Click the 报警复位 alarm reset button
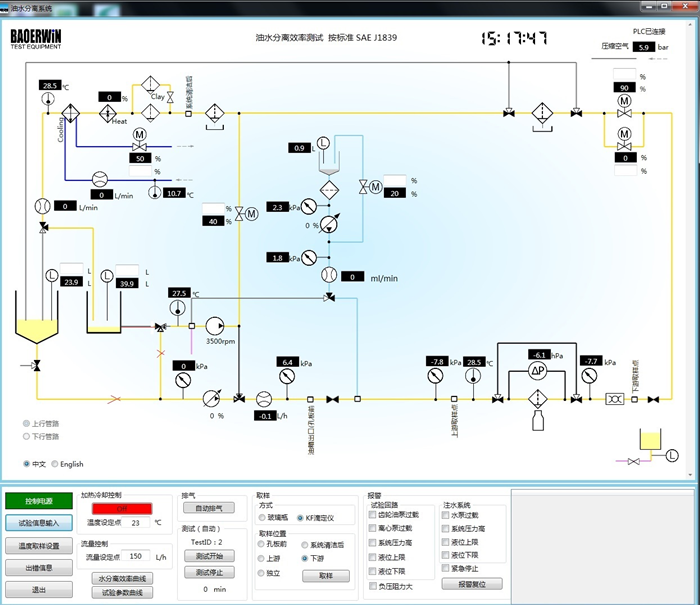This screenshot has height=605, width=700. tap(472, 584)
